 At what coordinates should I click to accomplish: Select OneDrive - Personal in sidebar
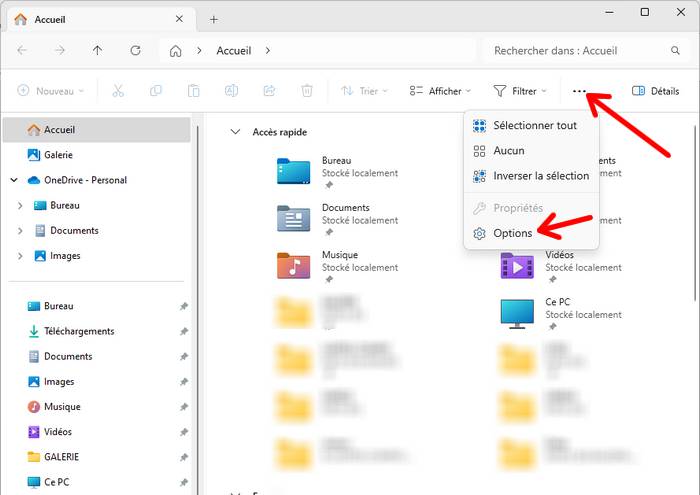tap(96, 180)
